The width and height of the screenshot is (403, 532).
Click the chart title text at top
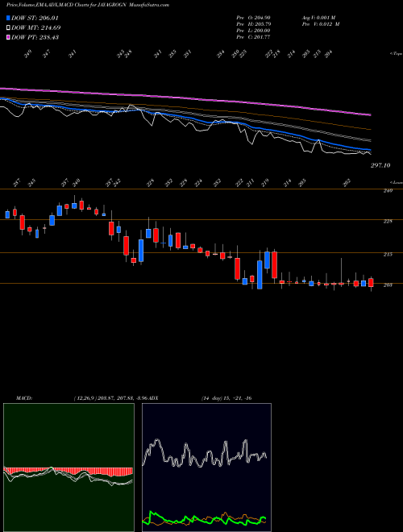(88, 5)
